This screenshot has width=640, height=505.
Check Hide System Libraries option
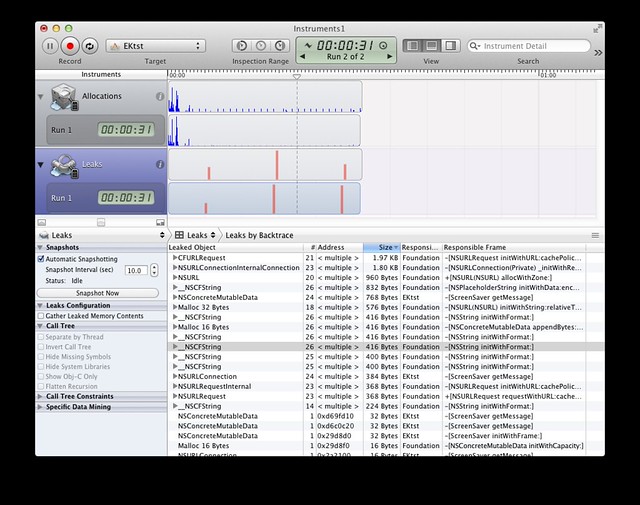pos(41,367)
